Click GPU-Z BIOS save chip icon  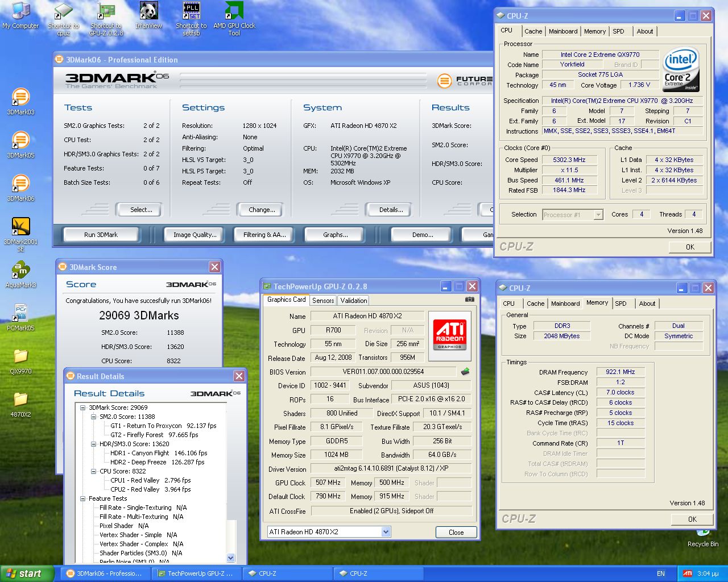point(465,371)
